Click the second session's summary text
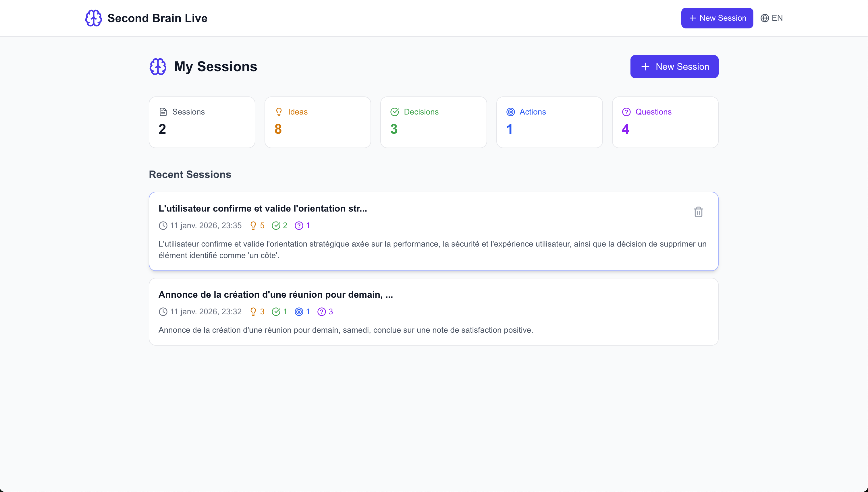Viewport: 868px width, 492px height. (x=346, y=330)
